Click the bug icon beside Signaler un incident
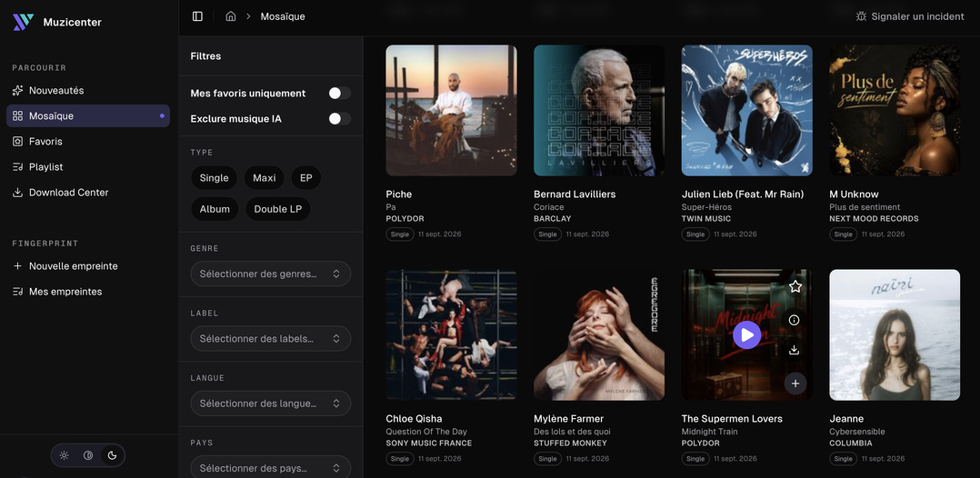The height and width of the screenshot is (478, 980). 861,16
